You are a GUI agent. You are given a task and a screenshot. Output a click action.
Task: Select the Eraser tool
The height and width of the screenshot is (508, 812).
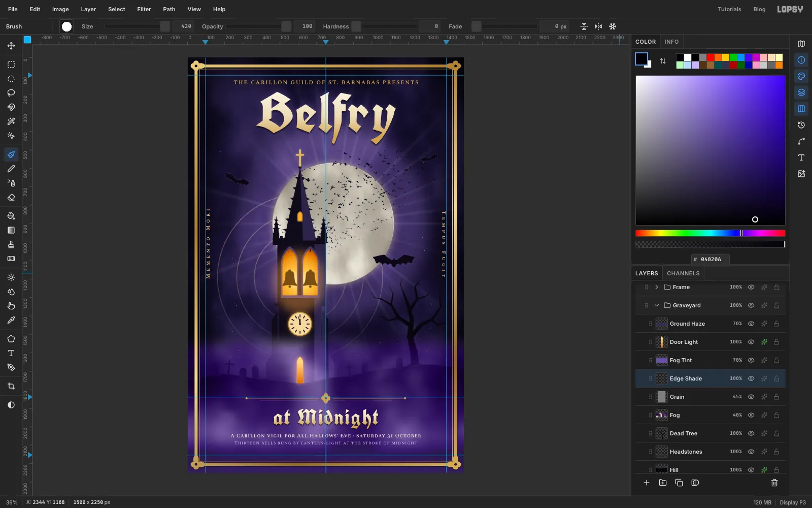point(11,197)
